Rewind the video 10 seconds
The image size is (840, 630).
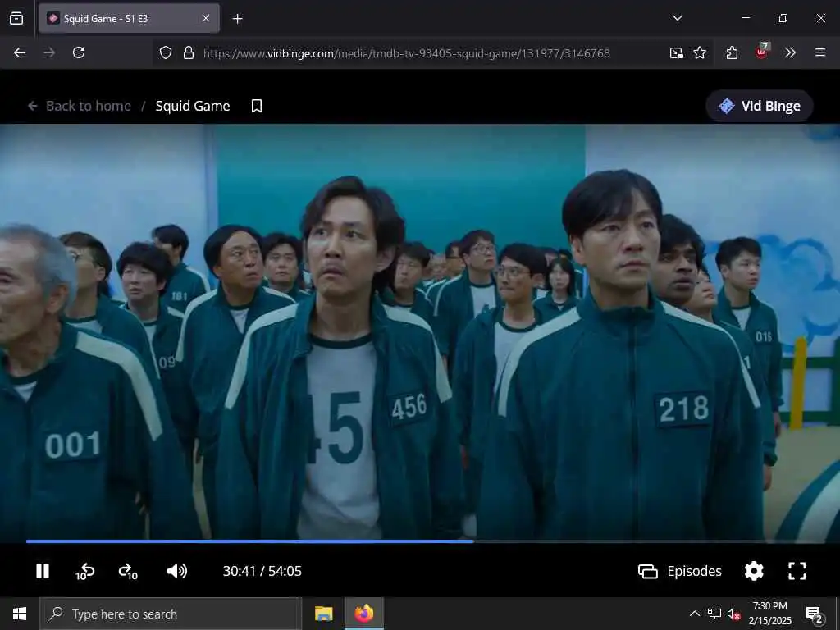click(x=84, y=572)
